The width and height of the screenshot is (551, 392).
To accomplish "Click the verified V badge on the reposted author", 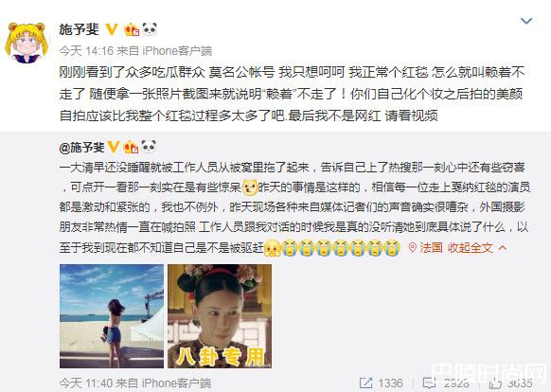I will (114, 147).
